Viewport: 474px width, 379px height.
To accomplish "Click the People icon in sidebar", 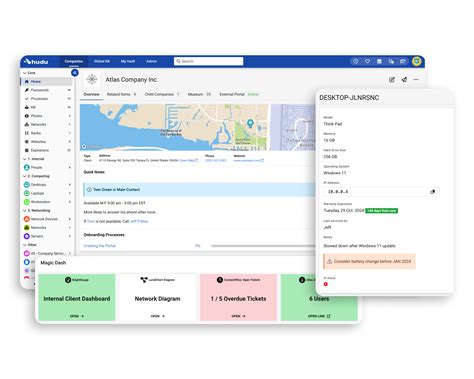I will [x=27, y=167].
